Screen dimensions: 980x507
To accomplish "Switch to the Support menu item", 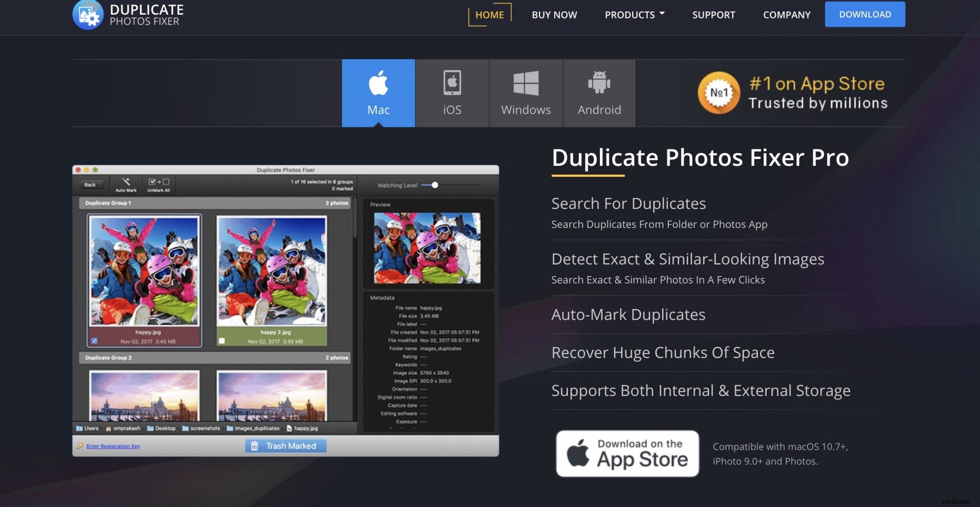I will pos(713,15).
